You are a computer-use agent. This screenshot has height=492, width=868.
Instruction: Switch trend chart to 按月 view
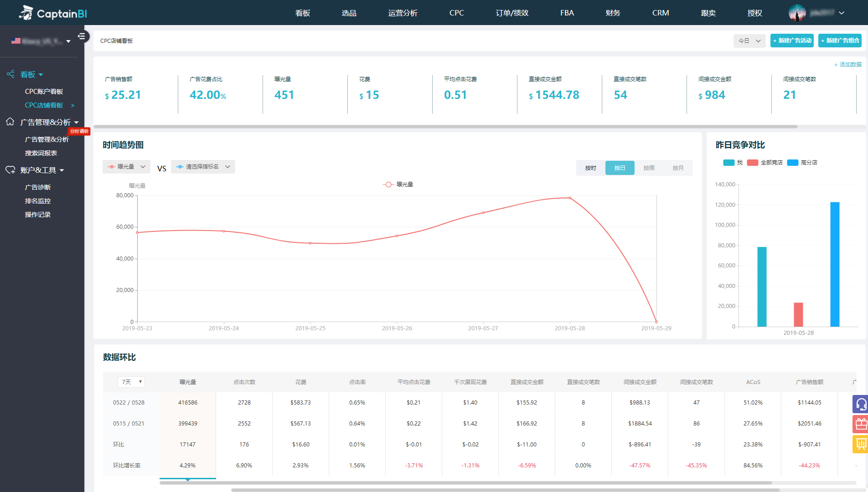pyautogui.click(x=678, y=168)
